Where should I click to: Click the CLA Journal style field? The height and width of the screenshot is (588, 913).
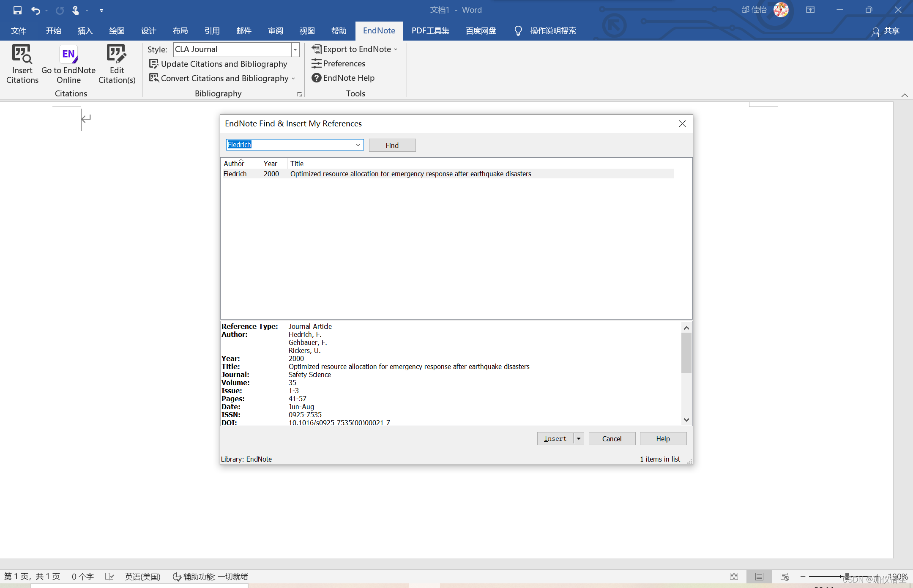tap(232, 49)
